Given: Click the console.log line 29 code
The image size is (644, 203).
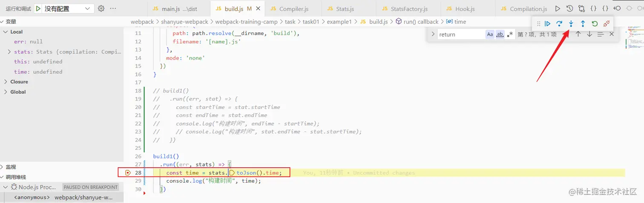Looking at the screenshot, I should coord(213,181).
